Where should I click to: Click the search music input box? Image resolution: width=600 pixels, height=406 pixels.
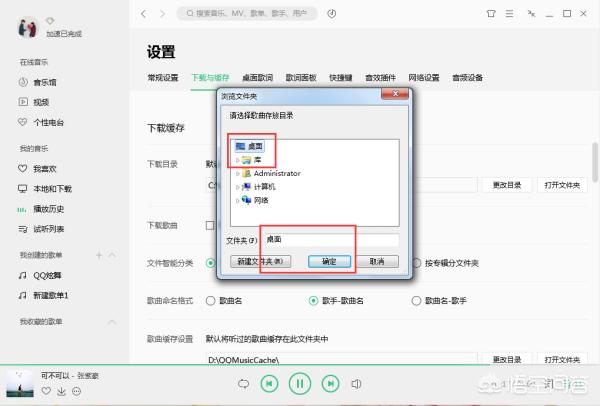click(247, 14)
